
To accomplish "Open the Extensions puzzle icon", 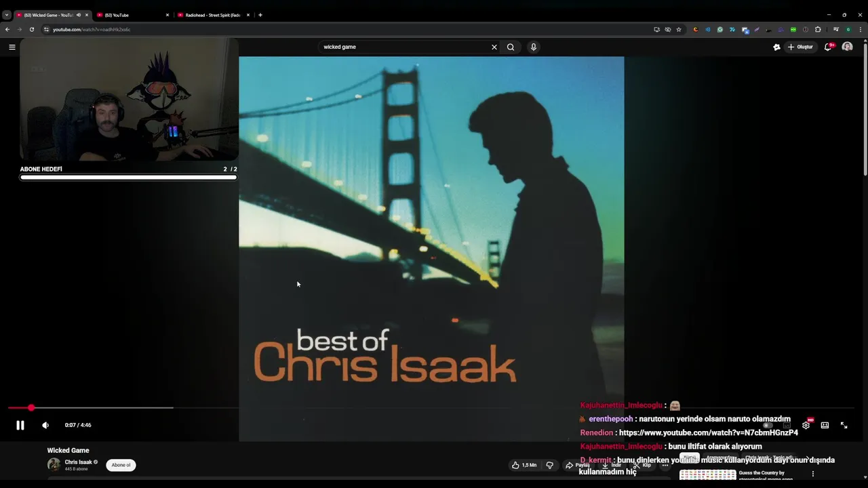I will [818, 29].
